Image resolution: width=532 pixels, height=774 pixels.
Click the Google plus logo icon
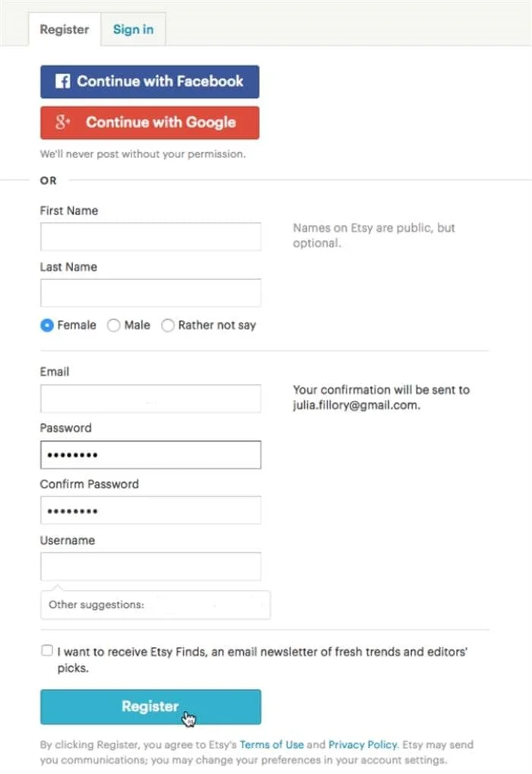[62, 122]
